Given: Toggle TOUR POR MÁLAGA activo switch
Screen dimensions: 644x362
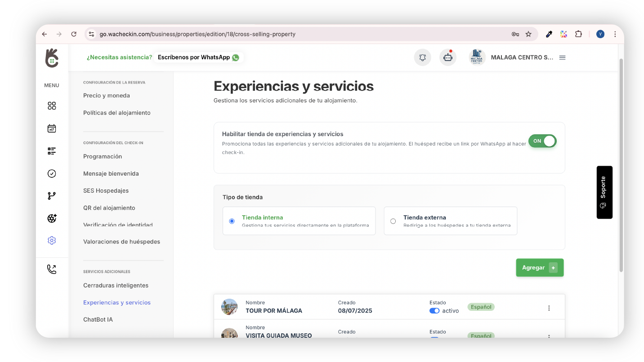Looking at the screenshot, I should pyautogui.click(x=434, y=311).
